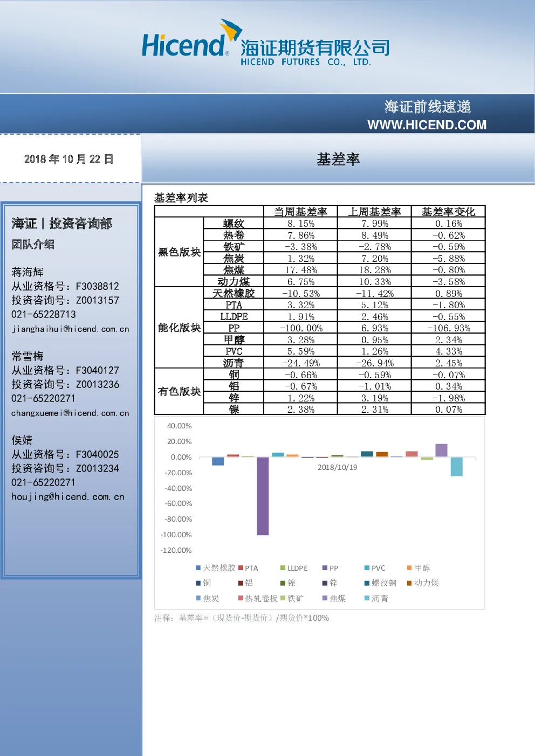Click the tall purple PP bar in chart

[x=263, y=496]
